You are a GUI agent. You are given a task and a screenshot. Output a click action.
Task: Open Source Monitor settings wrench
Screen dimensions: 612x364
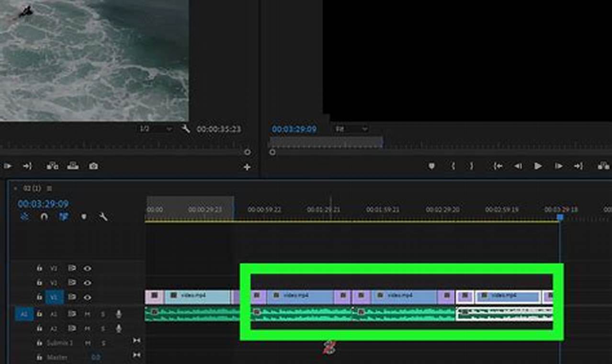pos(186,129)
